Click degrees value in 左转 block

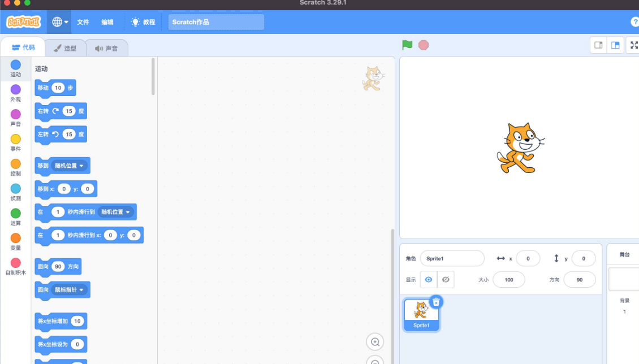coord(69,134)
